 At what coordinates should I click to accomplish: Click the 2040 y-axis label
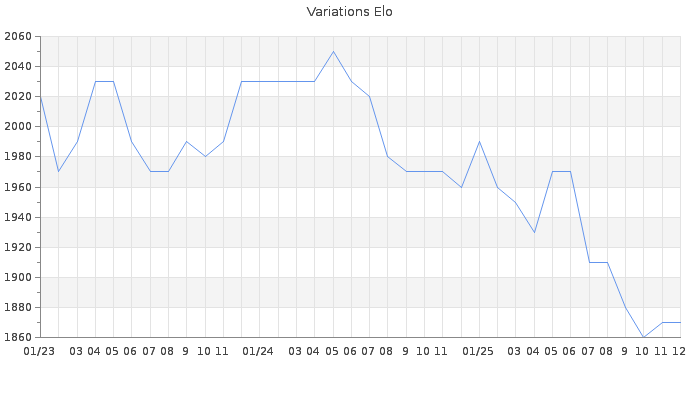click(18, 67)
